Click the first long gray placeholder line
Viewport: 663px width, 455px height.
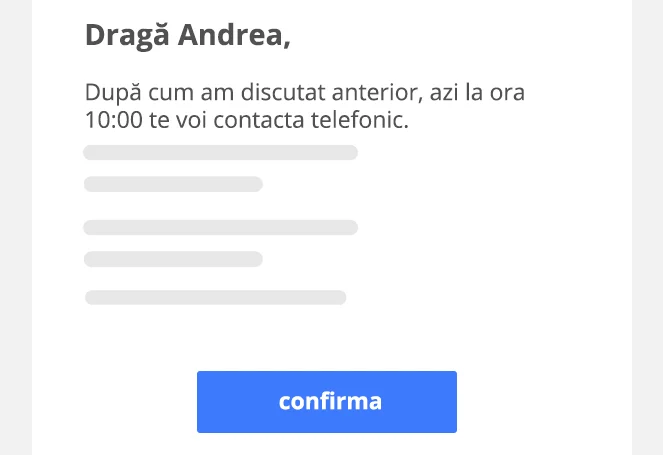point(221,153)
